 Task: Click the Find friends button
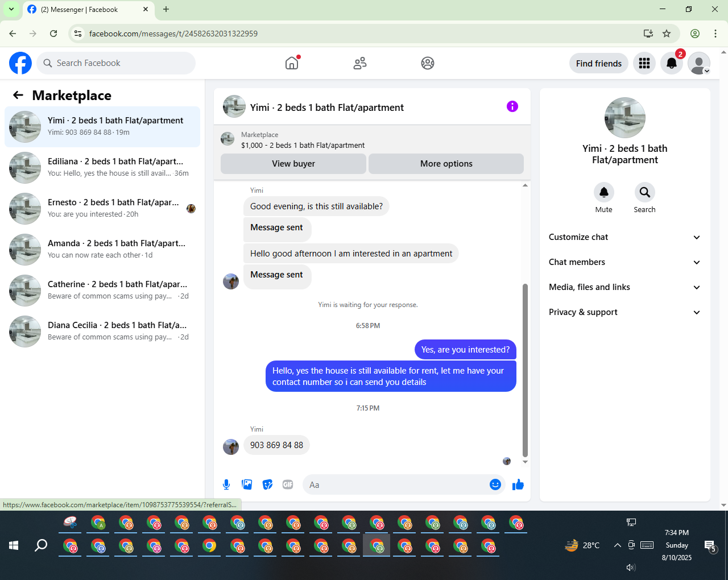tap(599, 63)
